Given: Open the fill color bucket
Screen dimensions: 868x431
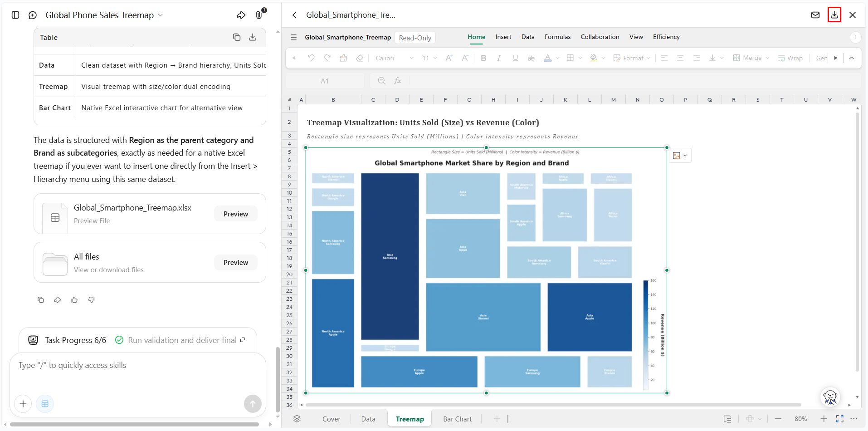Looking at the screenshot, I should tap(593, 58).
